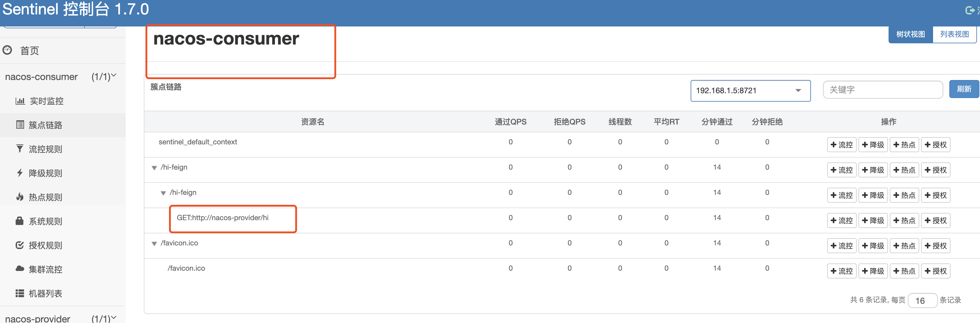Add 流控 for nested /favicon.ico row

click(842, 271)
